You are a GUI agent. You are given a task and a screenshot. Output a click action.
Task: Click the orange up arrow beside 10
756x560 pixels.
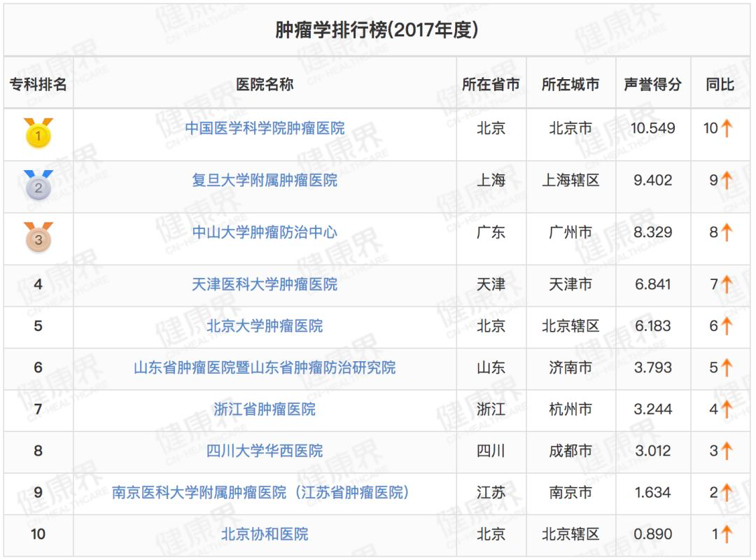point(727,128)
